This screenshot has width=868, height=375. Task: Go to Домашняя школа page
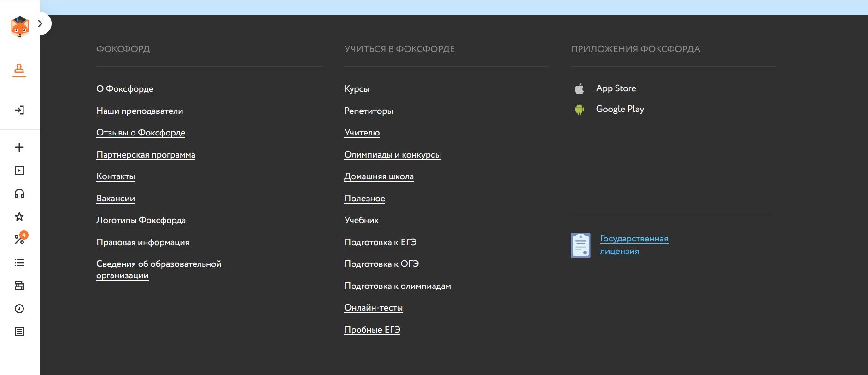379,176
